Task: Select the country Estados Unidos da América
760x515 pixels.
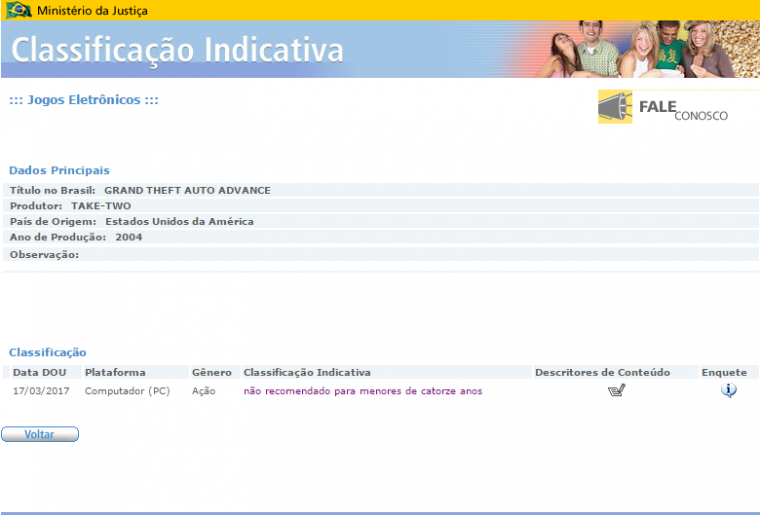Action: pyautogui.click(x=179, y=221)
